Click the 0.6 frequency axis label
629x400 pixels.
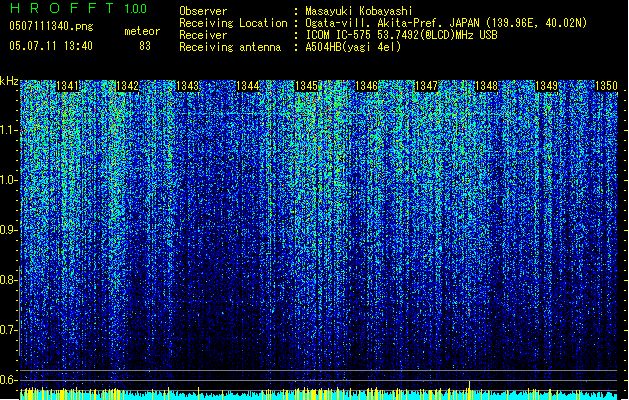[x=8, y=380]
